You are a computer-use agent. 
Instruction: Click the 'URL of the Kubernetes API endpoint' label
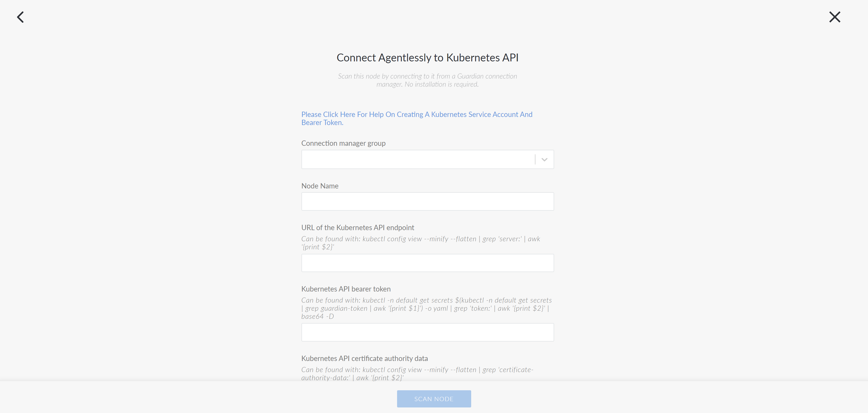coord(358,228)
